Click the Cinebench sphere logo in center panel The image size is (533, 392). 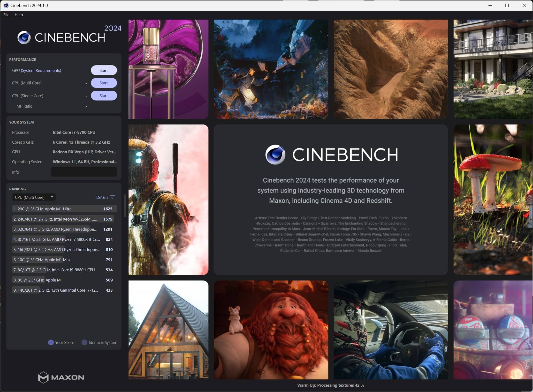tap(275, 155)
